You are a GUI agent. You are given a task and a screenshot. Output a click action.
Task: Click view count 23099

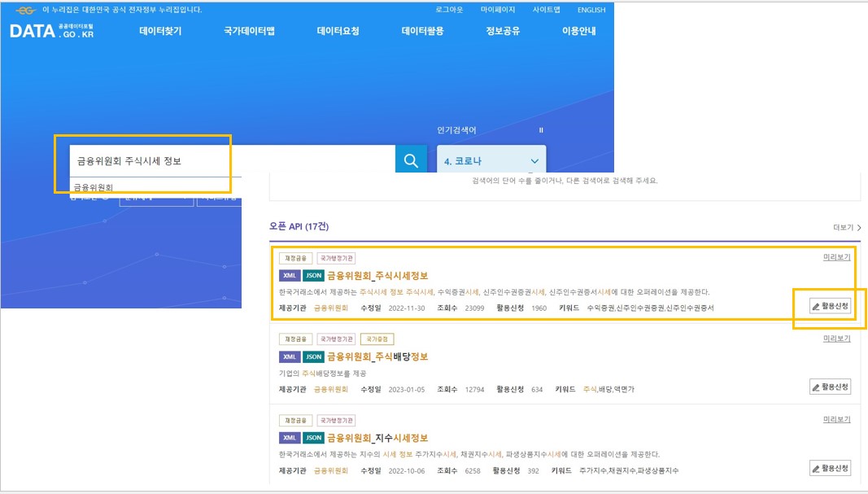click(474, 308)
